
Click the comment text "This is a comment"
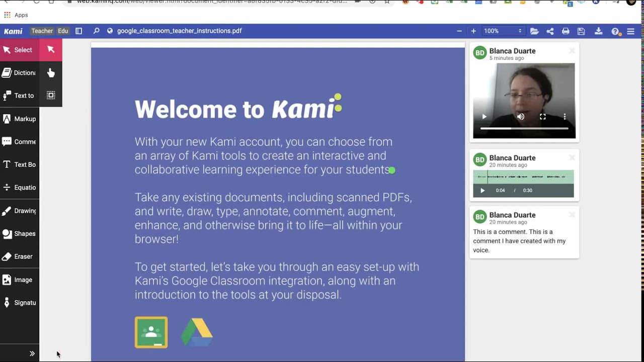point(500,232)
